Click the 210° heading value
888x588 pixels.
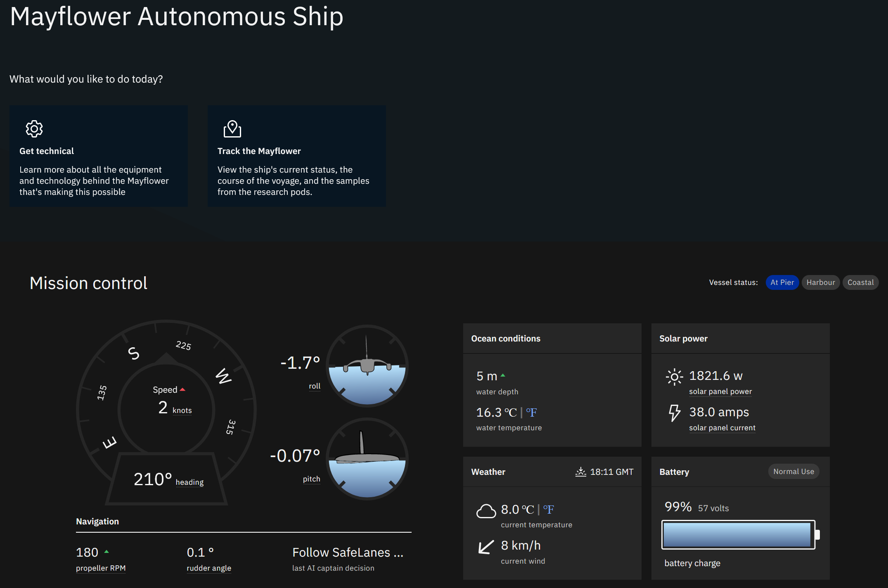pos(152,479)
